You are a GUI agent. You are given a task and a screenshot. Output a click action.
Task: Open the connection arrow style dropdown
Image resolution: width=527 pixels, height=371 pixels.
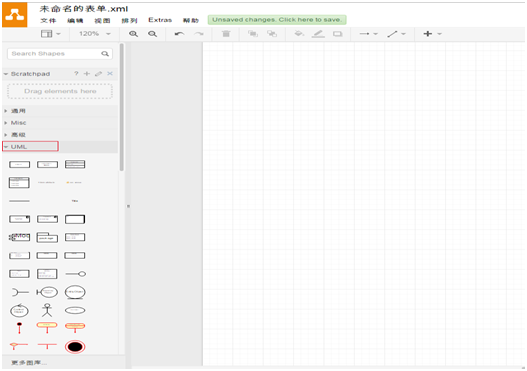coord(368,34)
